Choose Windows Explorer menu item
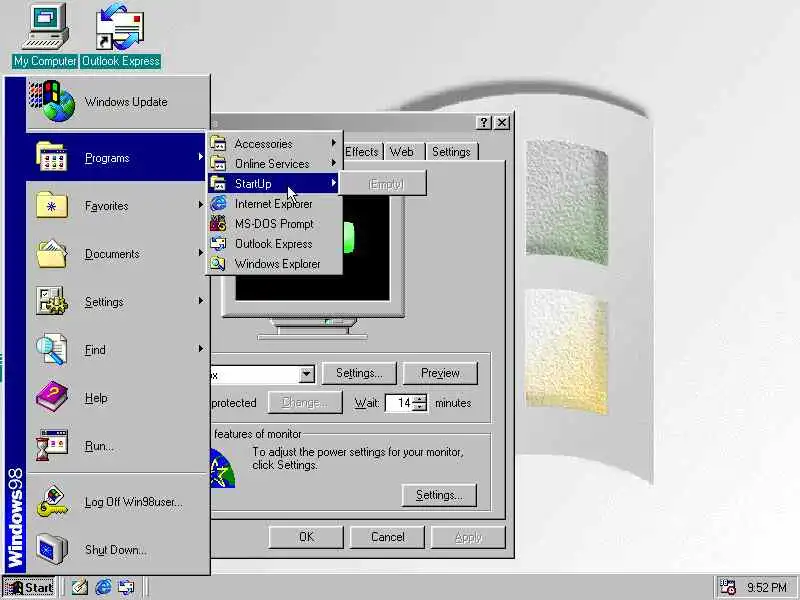Viewport: 800px width, 600px height. (274, 264)
